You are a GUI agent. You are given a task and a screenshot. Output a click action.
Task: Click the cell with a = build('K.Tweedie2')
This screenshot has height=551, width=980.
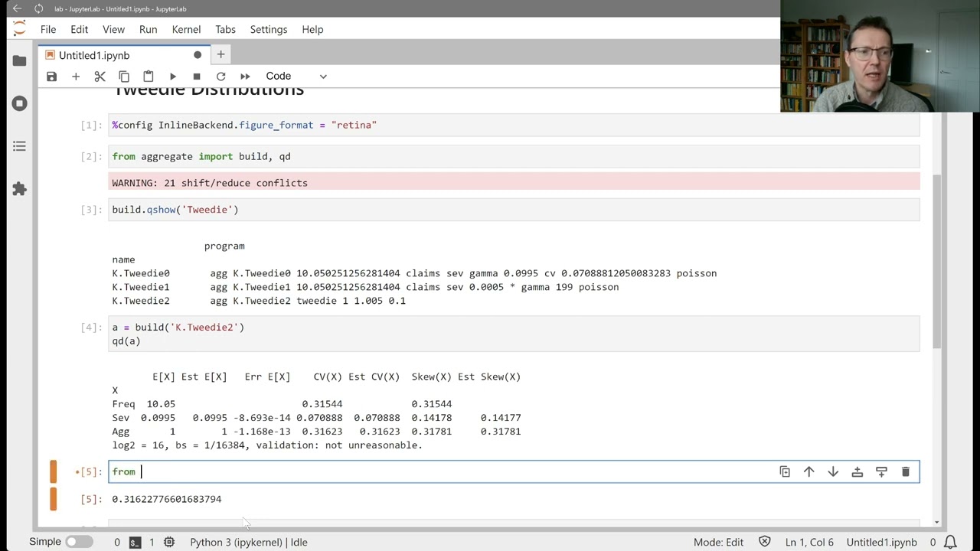click(x=514, y=334)
